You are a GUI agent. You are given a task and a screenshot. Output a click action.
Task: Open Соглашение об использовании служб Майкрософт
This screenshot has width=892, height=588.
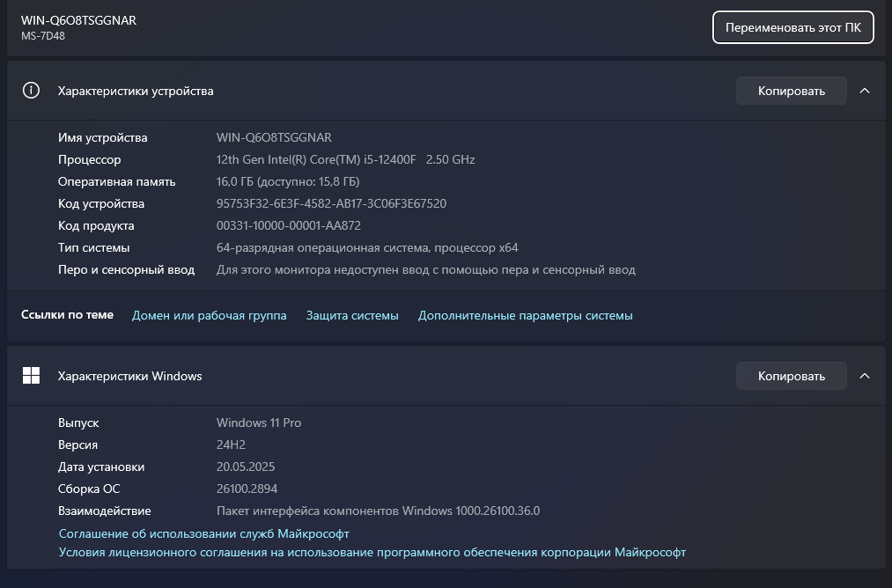203,533
